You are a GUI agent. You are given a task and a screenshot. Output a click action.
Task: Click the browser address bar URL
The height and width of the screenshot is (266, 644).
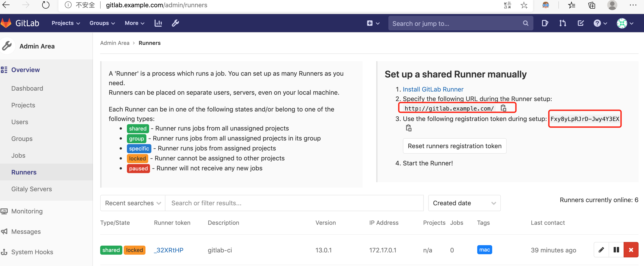pos(157,5)
